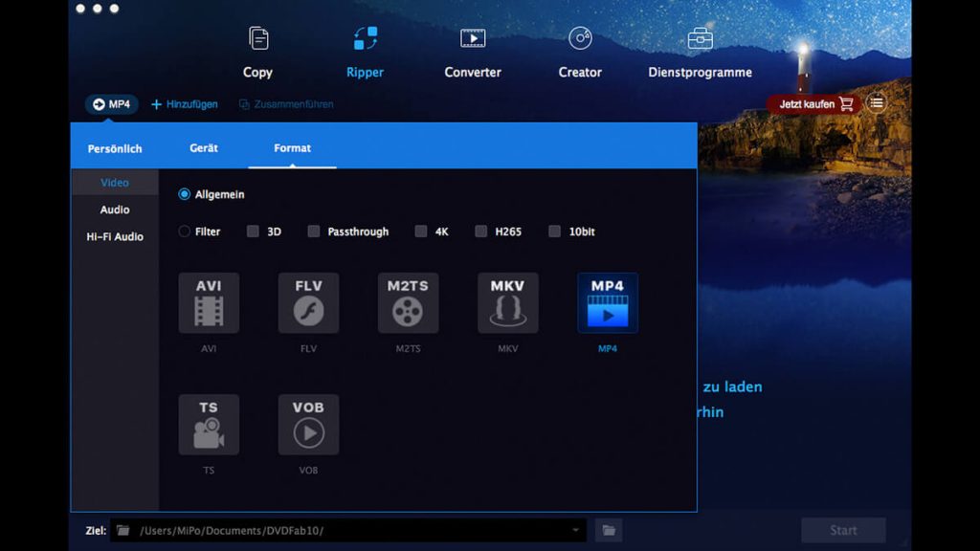Enable the H265 checkbox
The width and height of the screenshot is (980, 551).
point(480,231)
